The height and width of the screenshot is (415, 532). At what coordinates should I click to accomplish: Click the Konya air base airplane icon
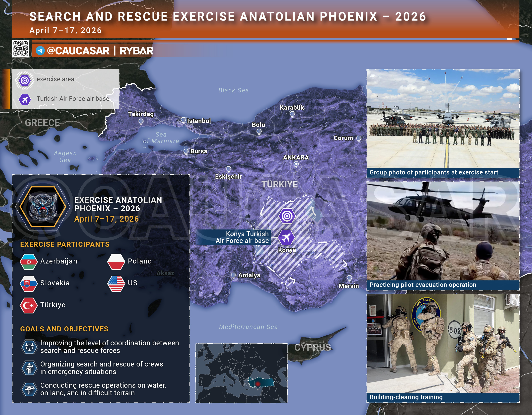(x=286, y=237)
